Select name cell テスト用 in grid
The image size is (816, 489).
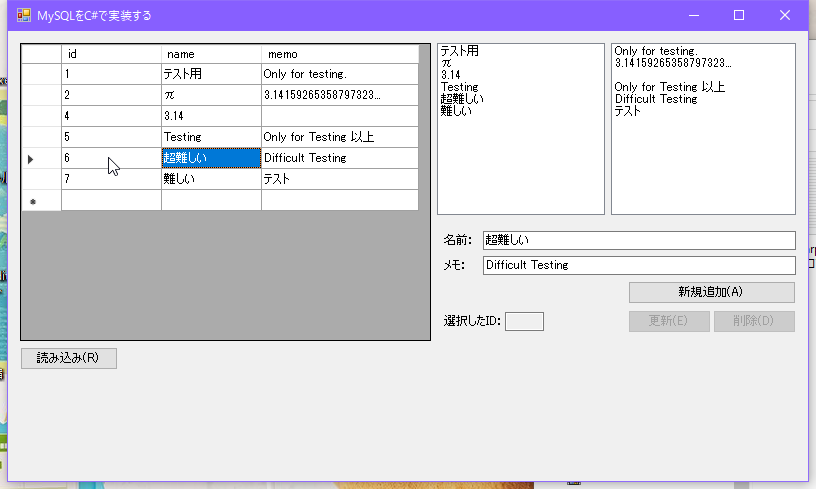point(211,74)
